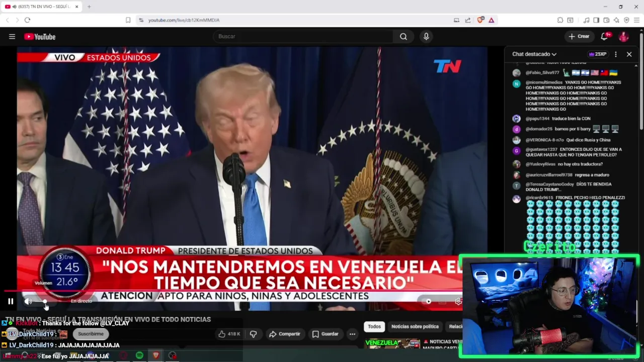Open the Leo AI sparkle icon

point(616,20)
